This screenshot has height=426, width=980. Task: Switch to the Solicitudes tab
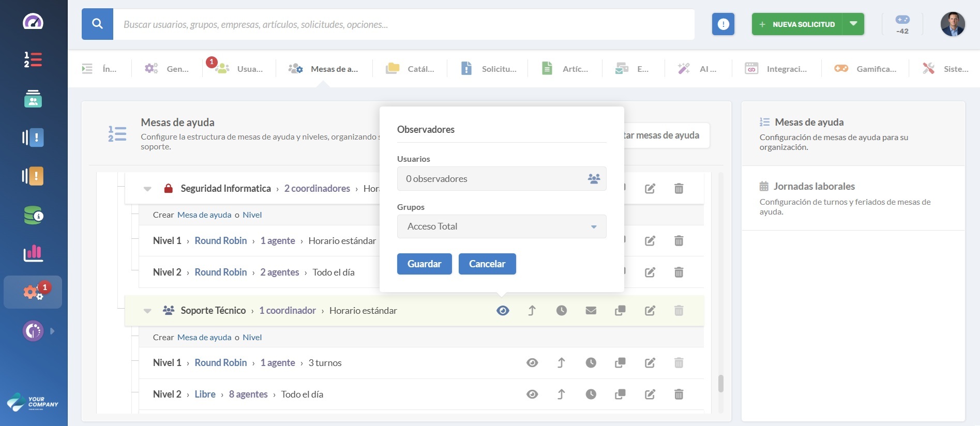pos(488,69)
